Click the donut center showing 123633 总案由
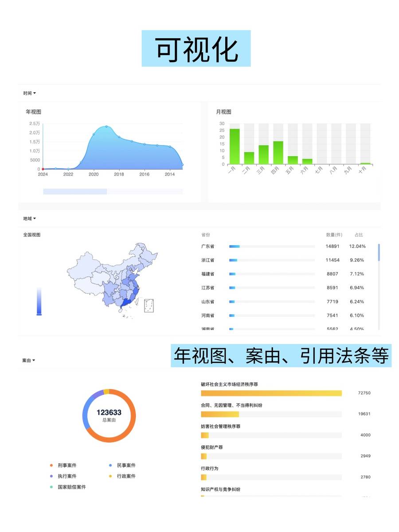This screenshot has width=399, height=532. (x=109, y=415)
